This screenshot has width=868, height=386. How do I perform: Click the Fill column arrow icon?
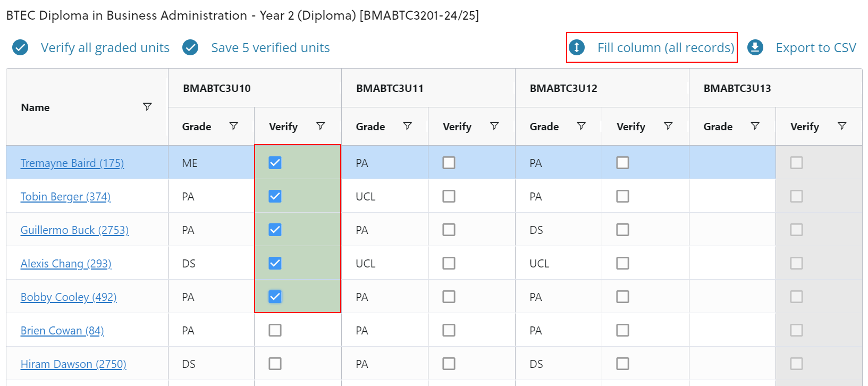[x=577, y=48]
